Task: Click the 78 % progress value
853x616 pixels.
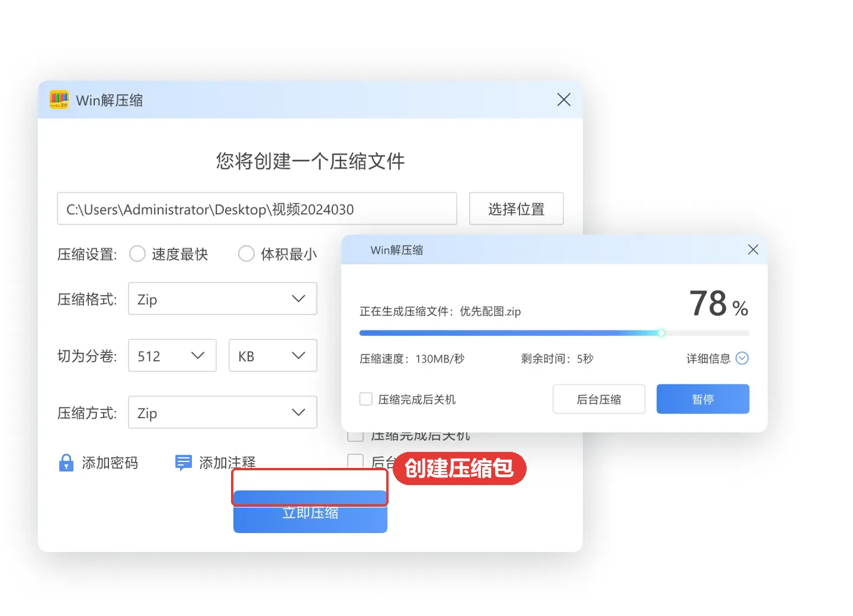Action: pyautogui.click(x=719, y=303)
